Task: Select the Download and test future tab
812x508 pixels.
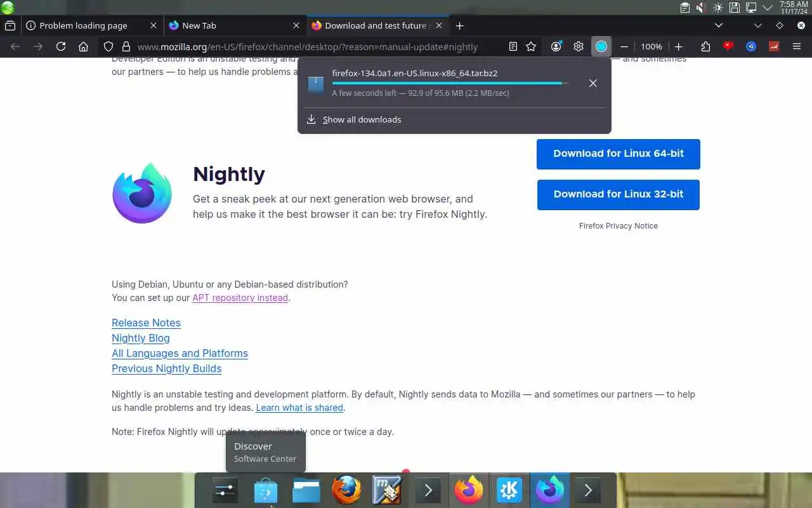Action: point(377,25)
